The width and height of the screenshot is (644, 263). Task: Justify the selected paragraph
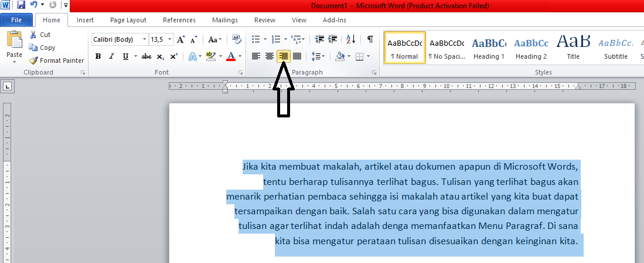(x=297, y=56)
